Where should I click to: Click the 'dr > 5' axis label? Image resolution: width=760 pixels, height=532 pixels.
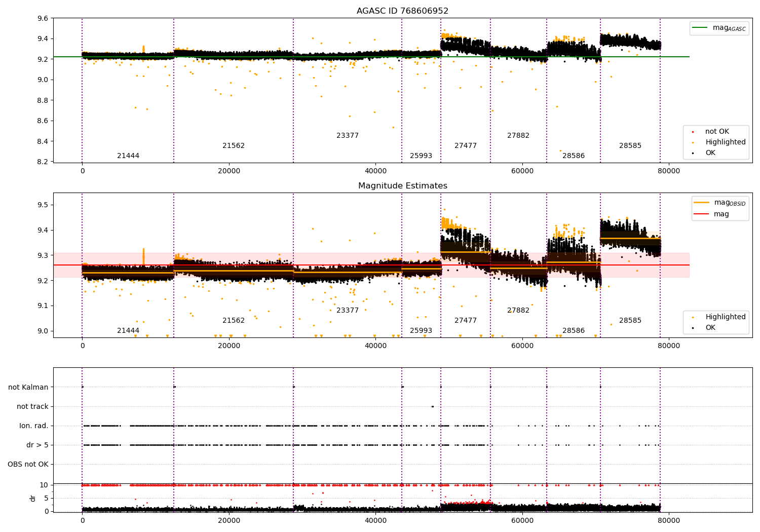(x=37, y=445)
